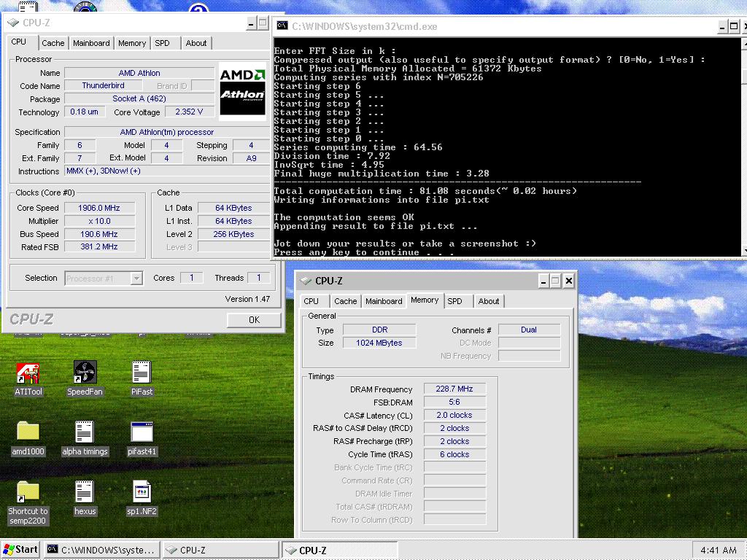The image size is (747, 560).
Task: Activate first CPU-Z taskbar button
Action: tap(220, 550)
